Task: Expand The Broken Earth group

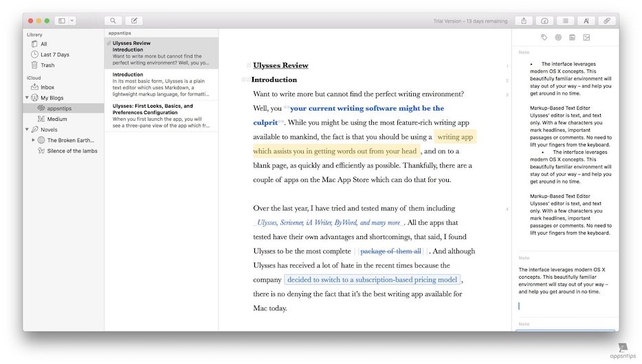Action: pyautogui.click(x=33, y=140)
